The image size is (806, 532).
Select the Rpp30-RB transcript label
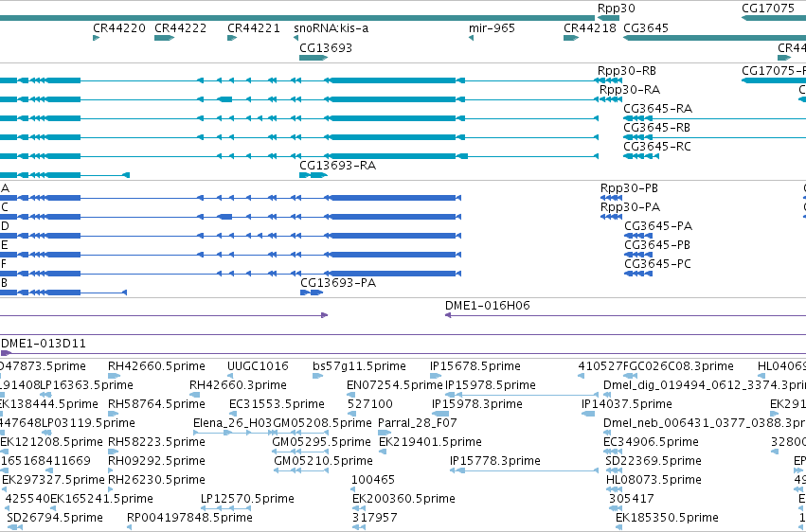pos(627,71)
